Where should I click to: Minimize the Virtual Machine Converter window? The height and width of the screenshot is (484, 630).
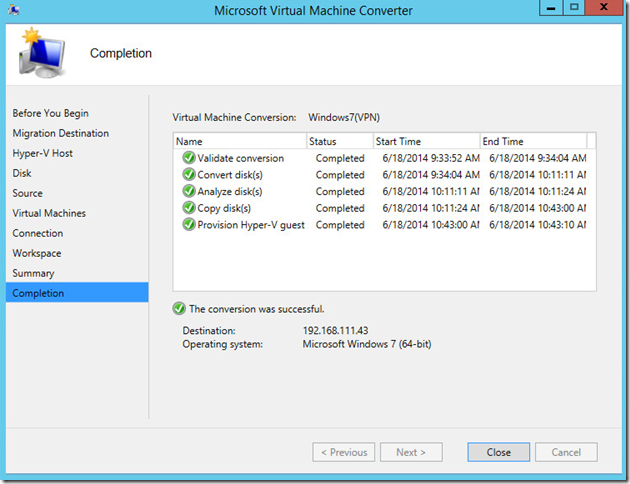coord(551,8)
